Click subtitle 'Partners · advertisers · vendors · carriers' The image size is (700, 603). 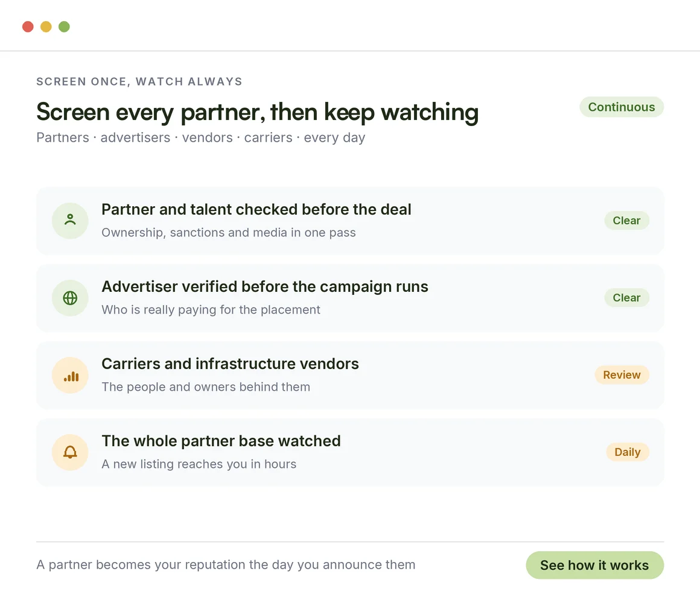(x=164, y=137)
